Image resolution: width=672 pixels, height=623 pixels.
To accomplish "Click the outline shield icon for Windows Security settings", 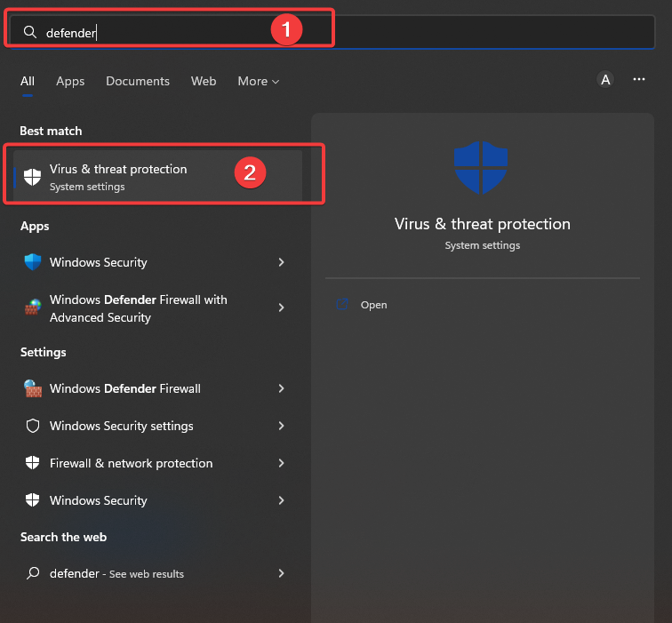I will point(33,426).
